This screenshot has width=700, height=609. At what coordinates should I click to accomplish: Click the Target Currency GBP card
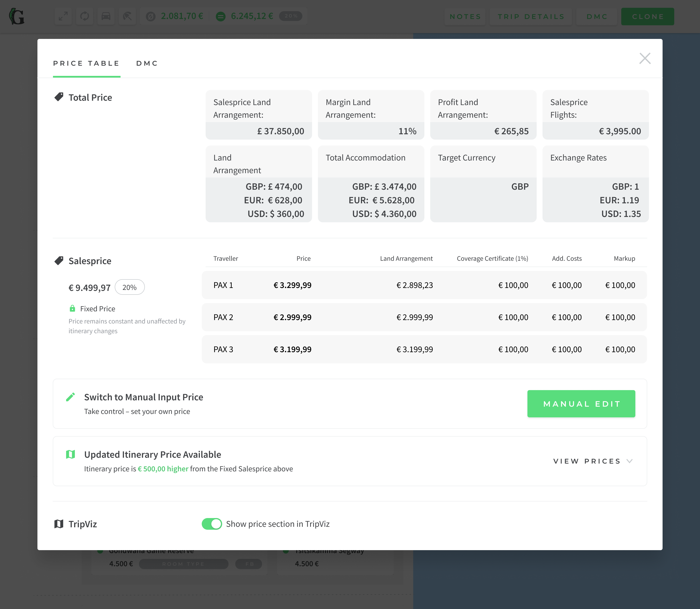click(483, 184)
